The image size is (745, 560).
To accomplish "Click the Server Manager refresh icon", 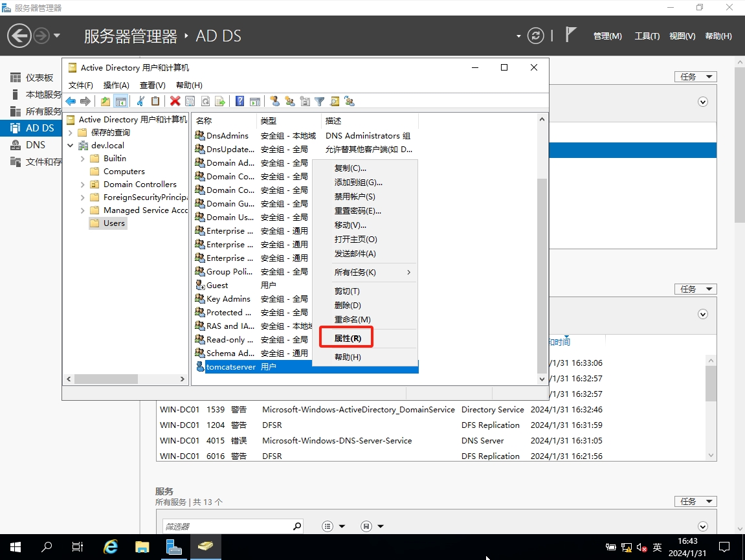I will (535, 36).
